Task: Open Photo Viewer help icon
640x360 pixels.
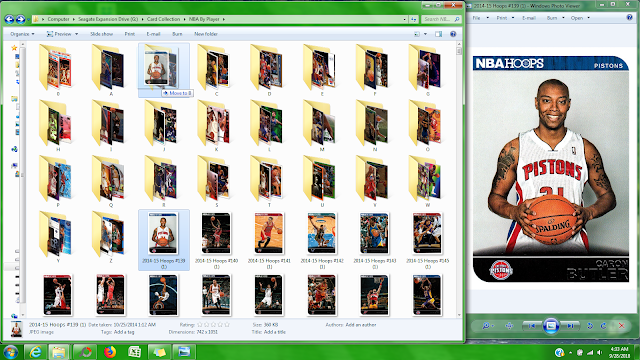Action: coord(629,18)
